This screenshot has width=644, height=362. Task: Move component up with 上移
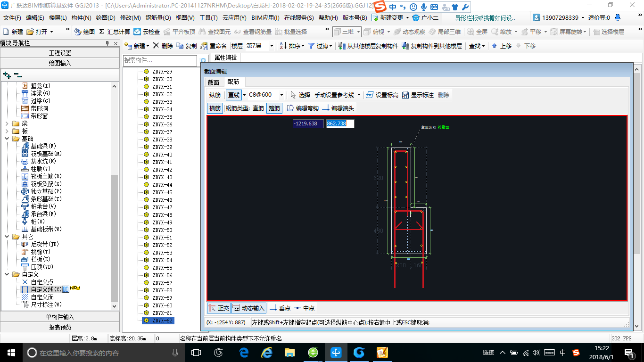point(501,46)
